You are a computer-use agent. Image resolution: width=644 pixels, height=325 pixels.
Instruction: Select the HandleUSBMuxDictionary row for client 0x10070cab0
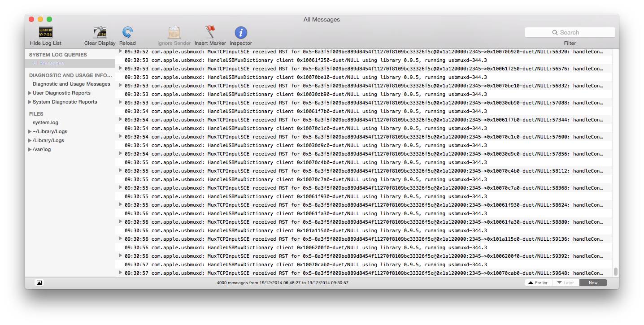coord(364,264)
